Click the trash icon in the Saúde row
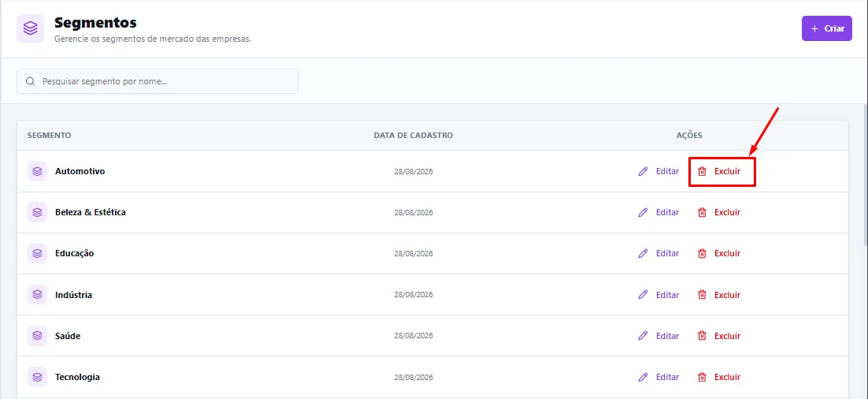868x399 pixels. (702, 336)
